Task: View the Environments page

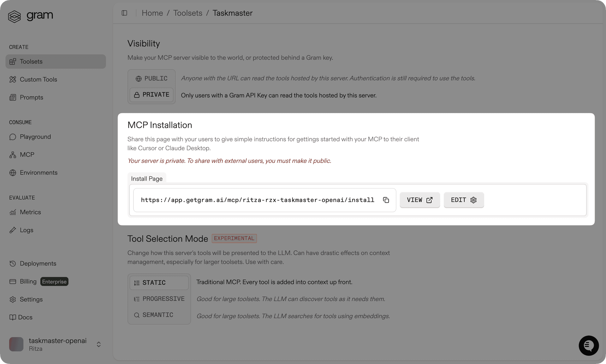Action: click(x=39, y=172)
